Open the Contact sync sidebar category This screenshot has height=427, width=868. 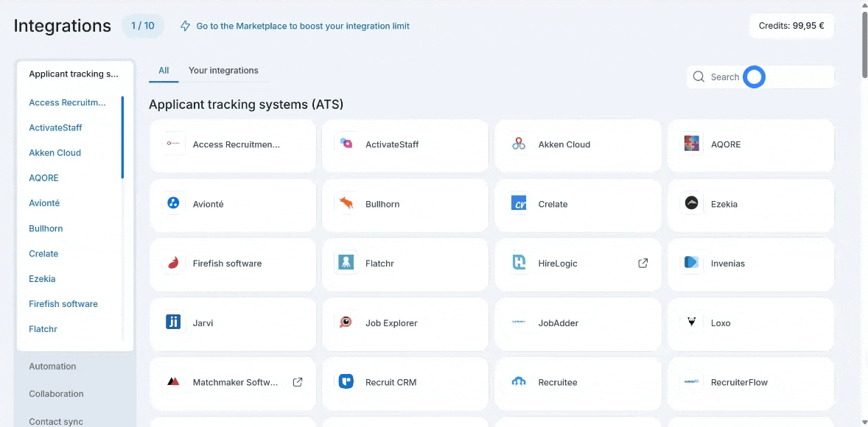click(x=56, y=421)
